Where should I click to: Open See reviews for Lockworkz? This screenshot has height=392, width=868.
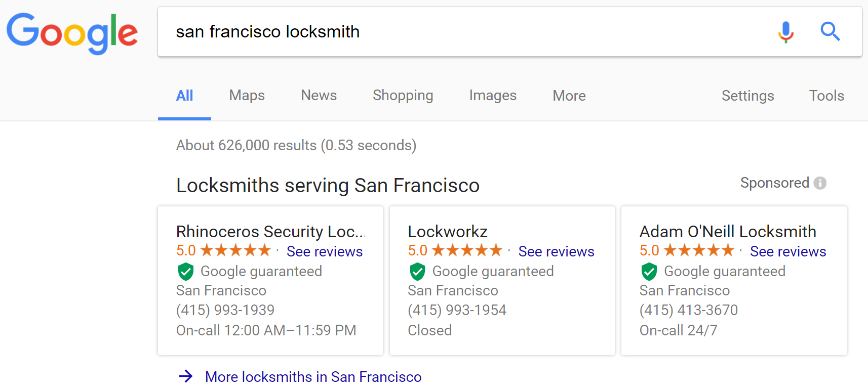click(556, 251)
